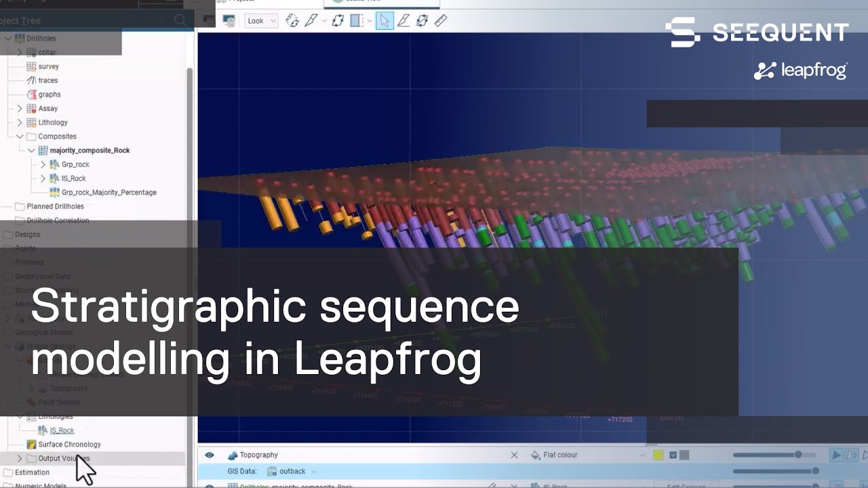Toggle the Topography checkbox beside colour swatch

(x=673, y=455)
